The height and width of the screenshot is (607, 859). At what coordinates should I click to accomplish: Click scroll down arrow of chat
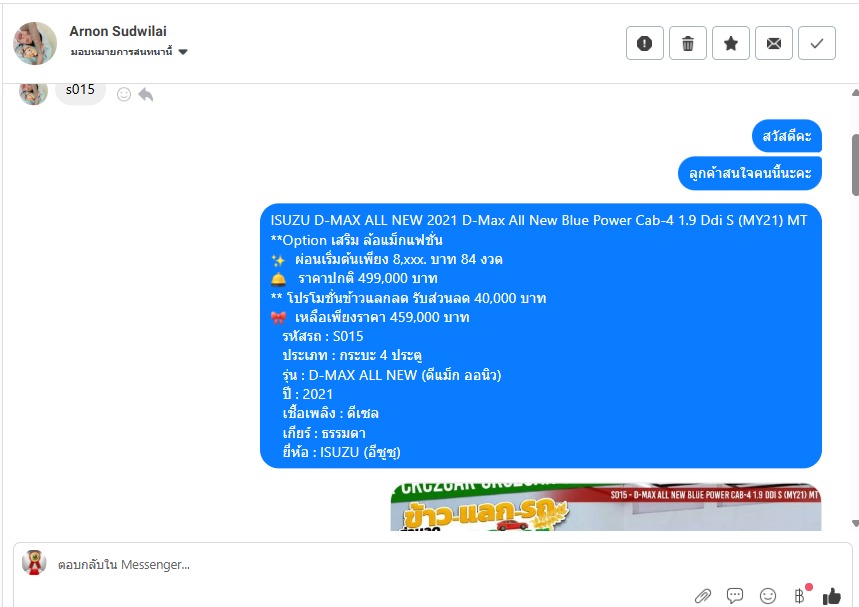point(855,523)
